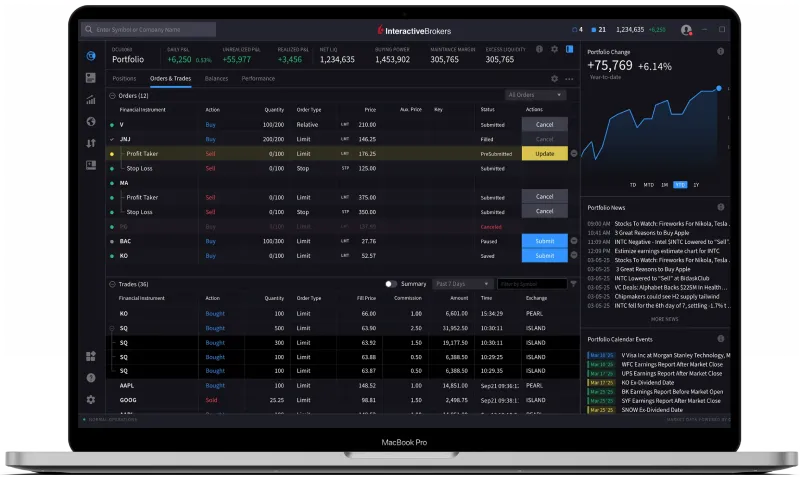Select the AAPL Bought 148.52 trade row
The image size is (800, 477).
click(343, 386)
